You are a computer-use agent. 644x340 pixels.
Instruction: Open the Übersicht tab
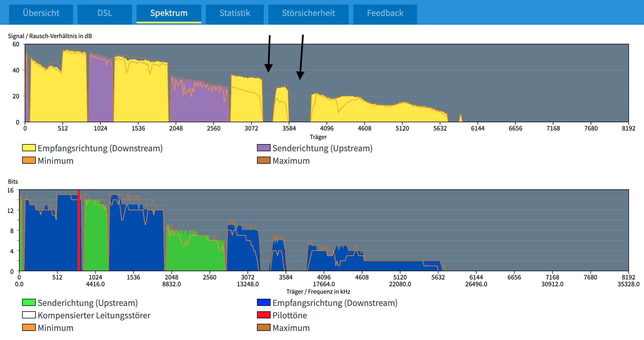click(x=41, y=13)
